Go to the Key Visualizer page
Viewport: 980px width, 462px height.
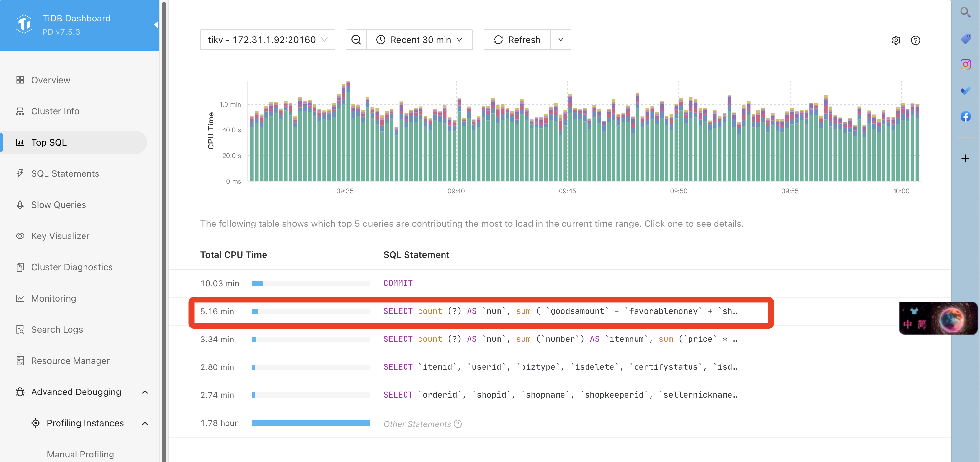point(60,236)
